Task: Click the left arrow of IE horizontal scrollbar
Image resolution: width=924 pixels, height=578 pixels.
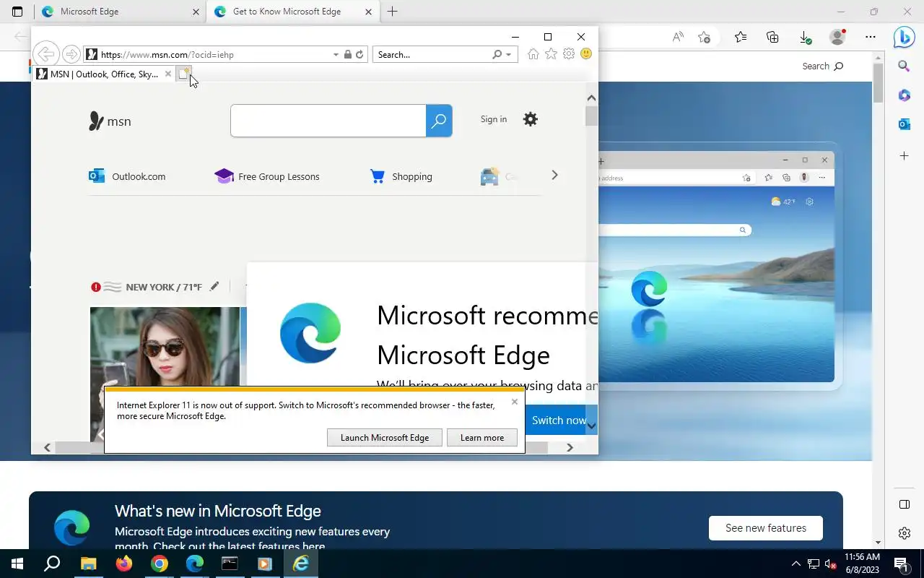Action: tap(48, 448)
